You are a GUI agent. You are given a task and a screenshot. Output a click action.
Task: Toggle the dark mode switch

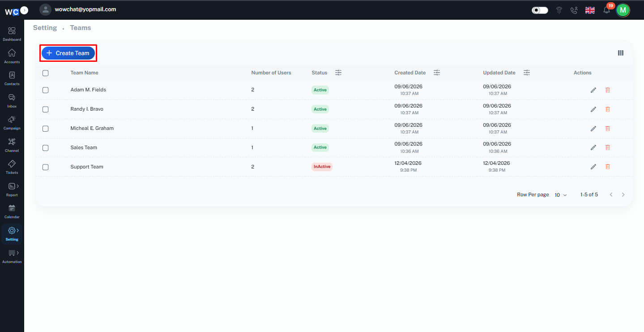540,10
